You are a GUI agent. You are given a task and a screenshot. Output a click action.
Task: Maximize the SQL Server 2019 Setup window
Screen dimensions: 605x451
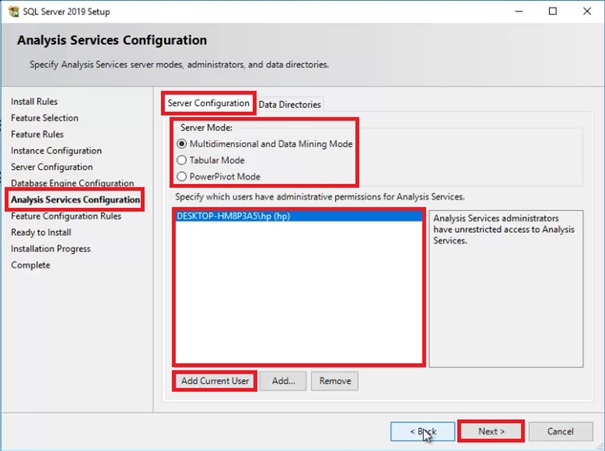(553, 12)
